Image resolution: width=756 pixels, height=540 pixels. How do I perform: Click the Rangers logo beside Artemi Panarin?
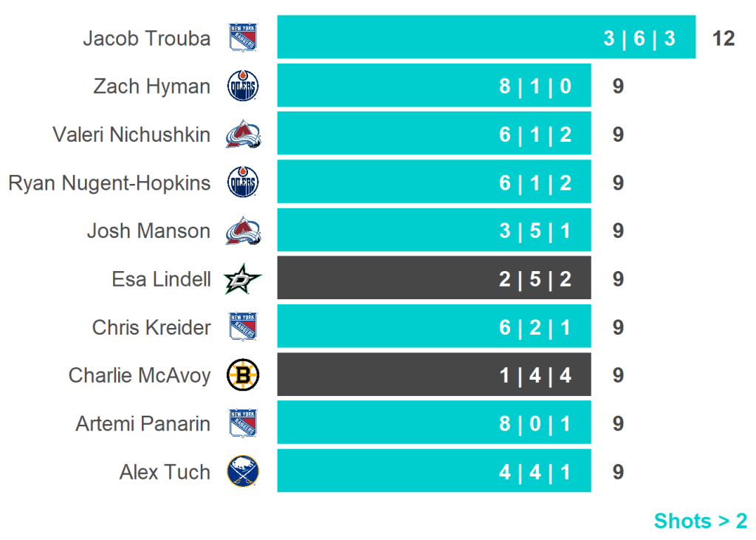(x=243, y=423)
